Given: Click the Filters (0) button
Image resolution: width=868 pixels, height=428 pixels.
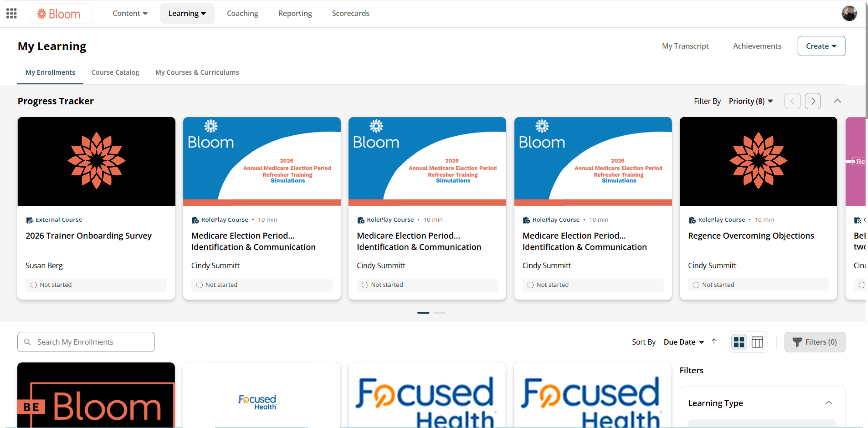Looking at the screenshot, I should 815,342.
